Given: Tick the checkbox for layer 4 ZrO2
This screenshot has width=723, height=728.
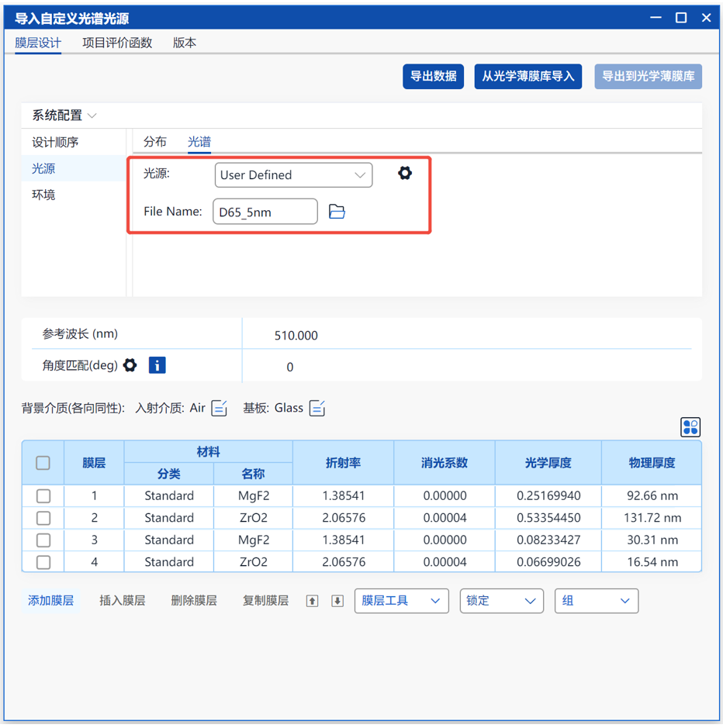Looking at the screenshot, I should pyautogui.click(x=43, y=562).
